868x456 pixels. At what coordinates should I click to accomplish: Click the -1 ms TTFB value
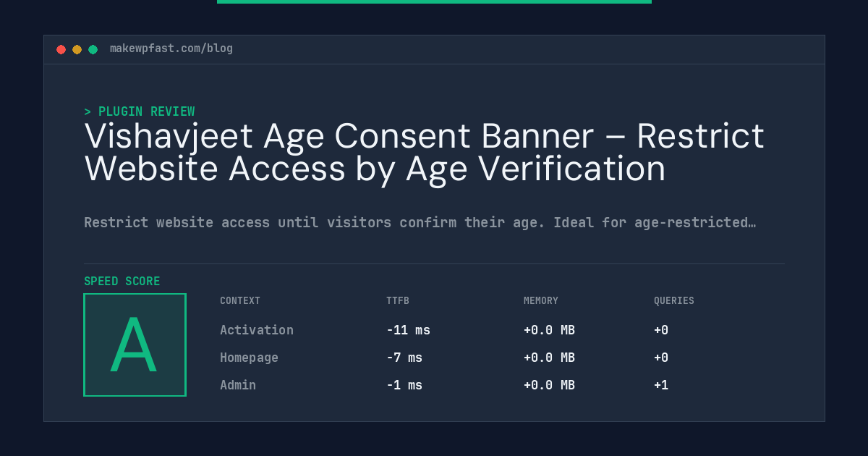[x=404, y=385]
